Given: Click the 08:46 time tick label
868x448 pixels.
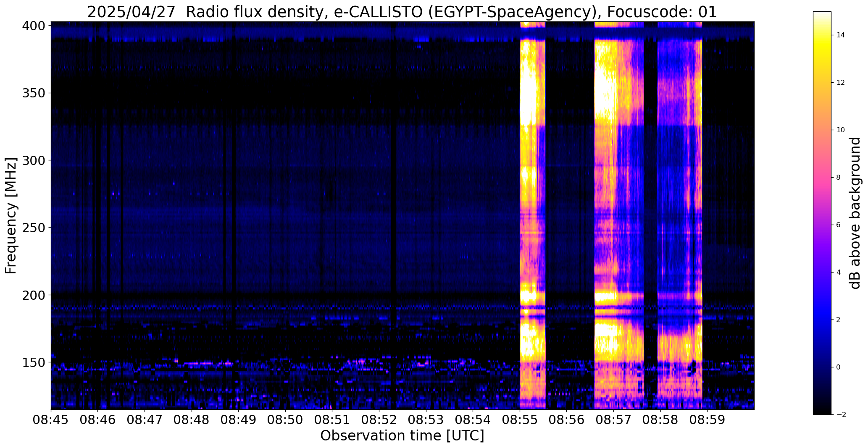Looking at the screenshot, I should (98, 420).
